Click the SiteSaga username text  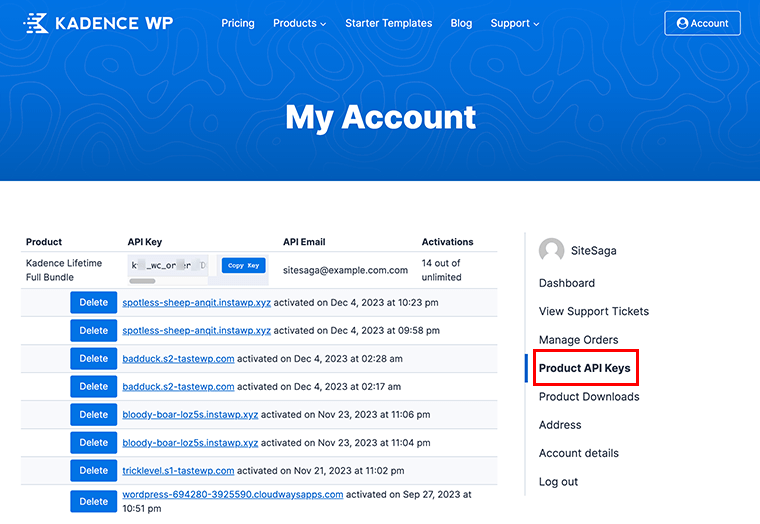click(594, 251)
